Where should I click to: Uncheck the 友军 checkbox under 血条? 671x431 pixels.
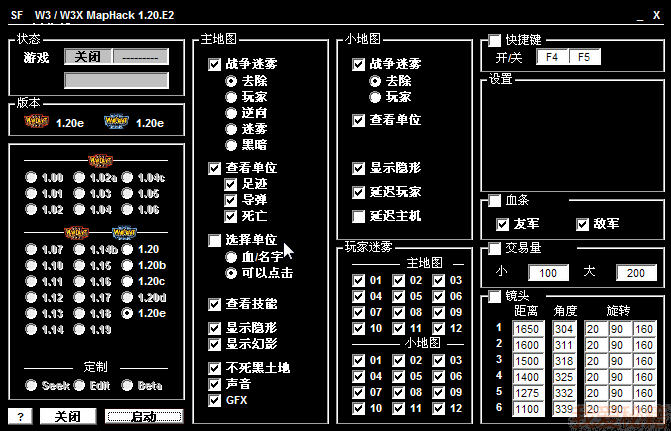503,223
